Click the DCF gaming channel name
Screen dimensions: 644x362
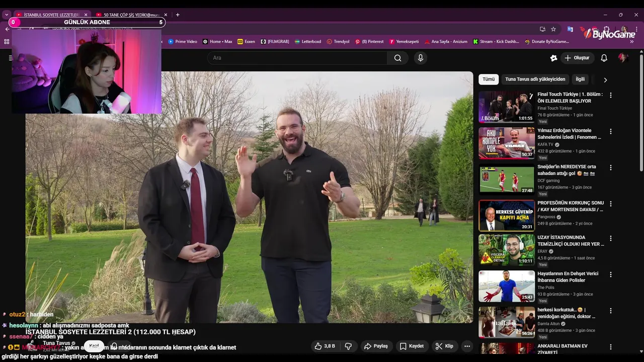click(548, 180)
